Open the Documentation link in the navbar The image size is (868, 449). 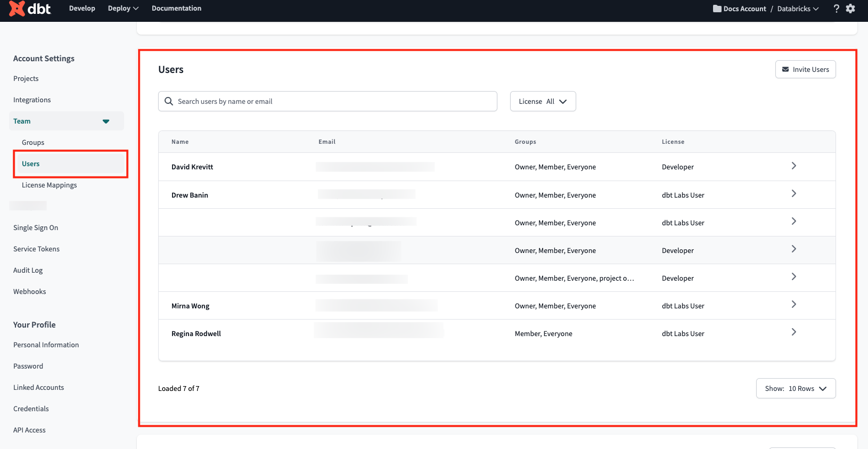tap(176, 9)
